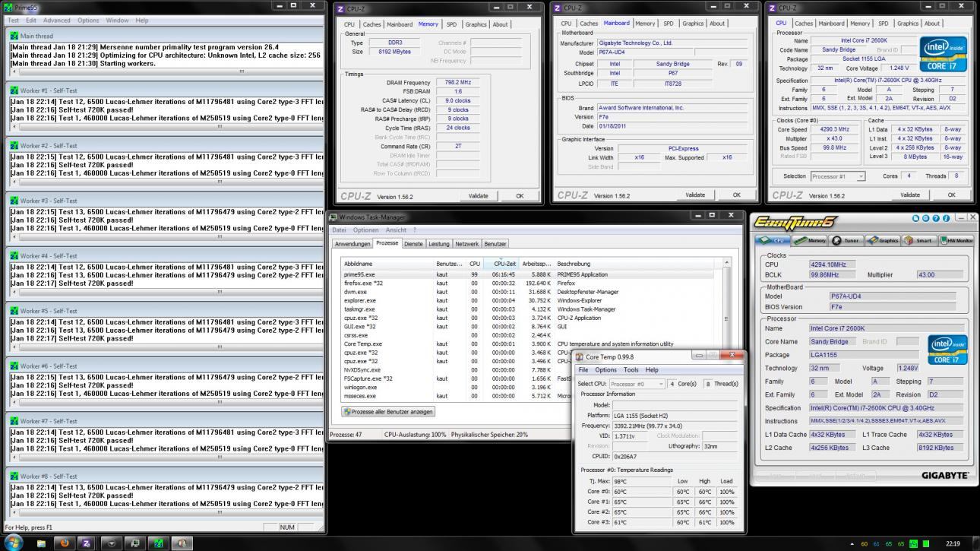Open Graphics tab in the CPU-Z Mainboard window
The image size is (980, 551).
(693, 24)
